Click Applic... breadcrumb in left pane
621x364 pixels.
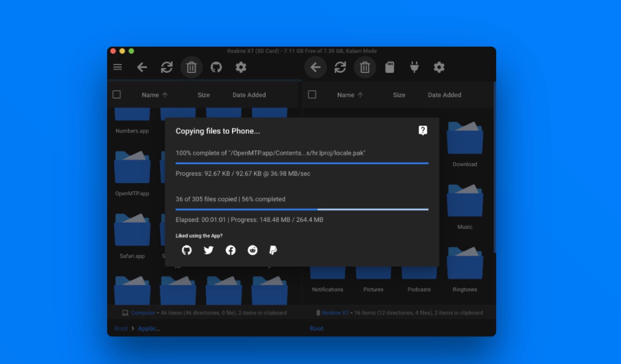tap(149, 328)
